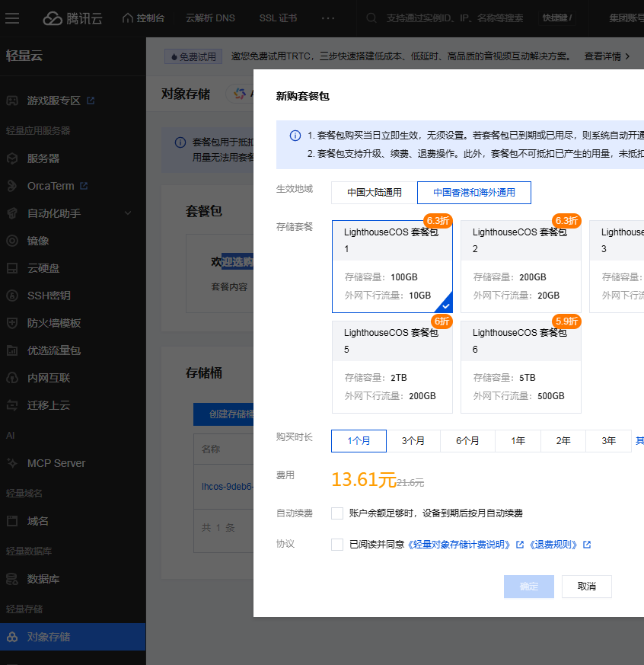
Task: Open the hamburger navigation menu
Action: pos(12,18)
